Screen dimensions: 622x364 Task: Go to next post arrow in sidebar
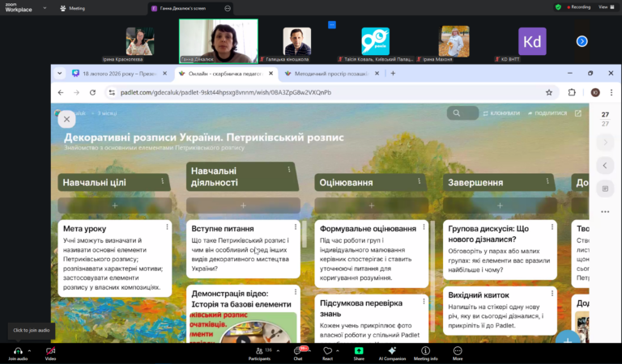click(x=605, y=142)
